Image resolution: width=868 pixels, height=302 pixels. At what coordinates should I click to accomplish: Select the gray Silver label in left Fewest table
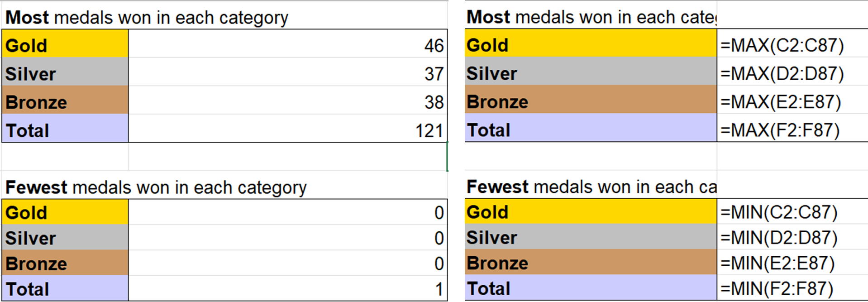coord(65,237)
